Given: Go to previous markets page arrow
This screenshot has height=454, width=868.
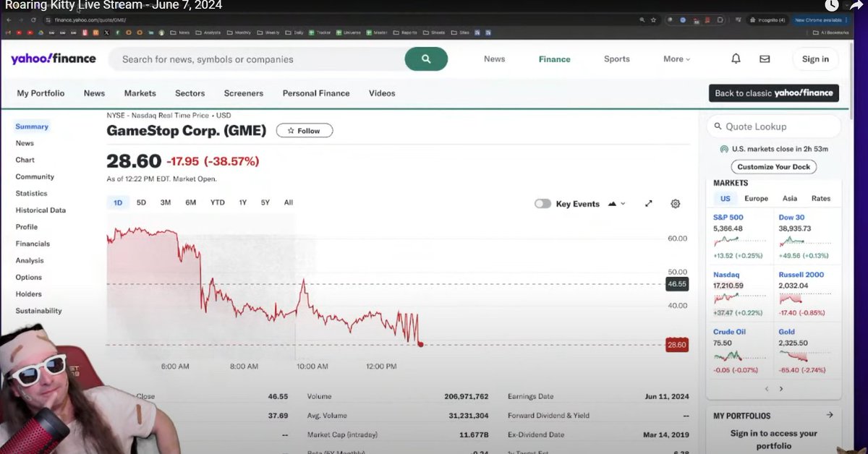Looking at the screenshot, I should (767, 389).
